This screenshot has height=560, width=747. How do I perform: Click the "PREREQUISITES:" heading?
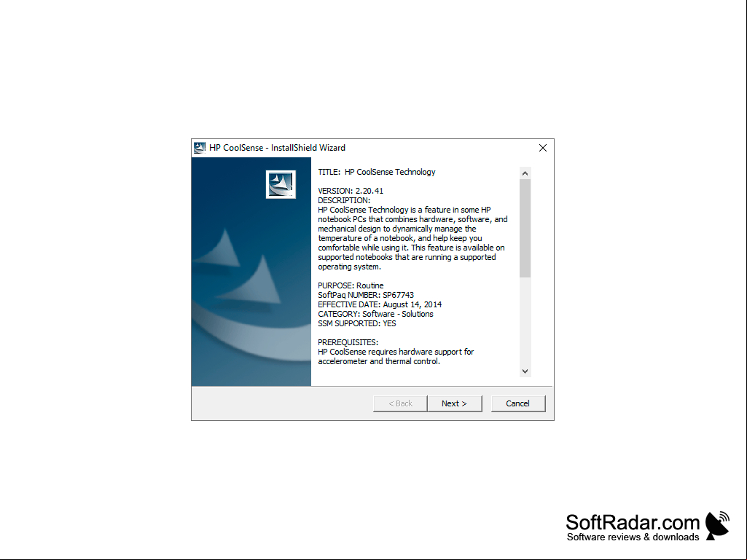tap(348, 342)
